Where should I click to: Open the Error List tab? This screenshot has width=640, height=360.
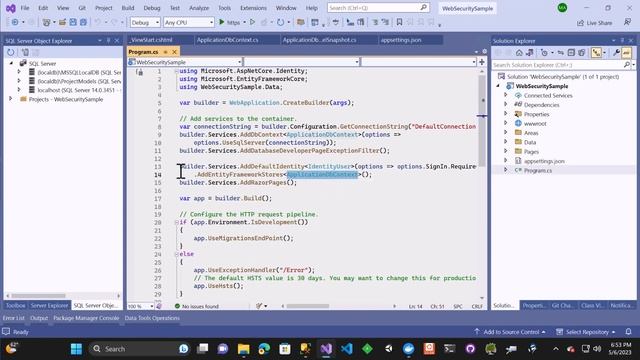[x=13, y=318]
